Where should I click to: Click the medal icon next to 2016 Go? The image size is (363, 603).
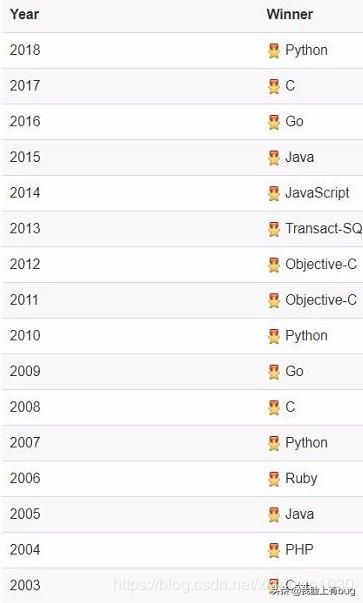tap(274, 122)
